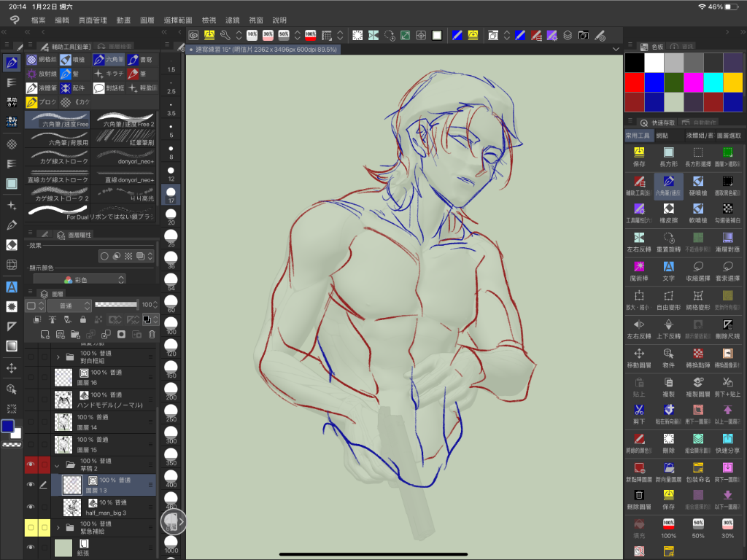Select the pen tool in left toolbar
This screenshot has width=747, height=560.
pyautogui.click(x=12, y=63)
